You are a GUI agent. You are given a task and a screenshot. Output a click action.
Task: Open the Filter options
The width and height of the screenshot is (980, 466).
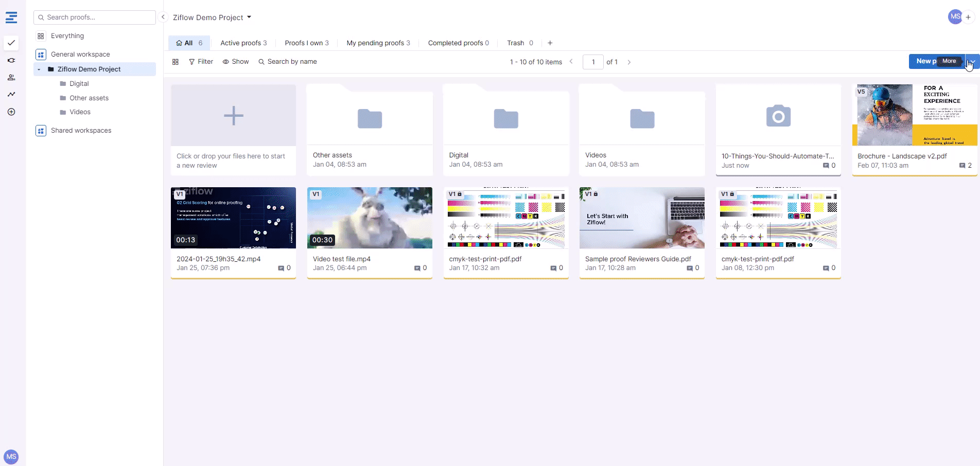pyautogui.click(x=201, y=62)
